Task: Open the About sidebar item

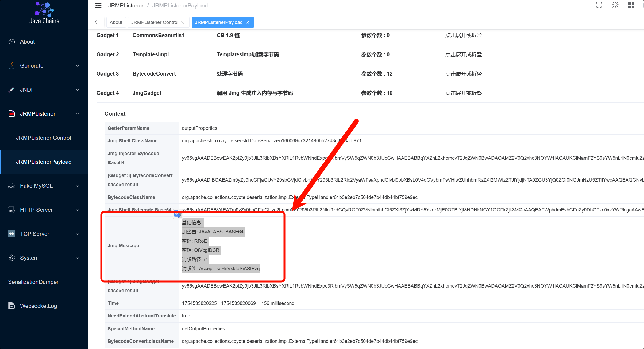Action: 27,42
